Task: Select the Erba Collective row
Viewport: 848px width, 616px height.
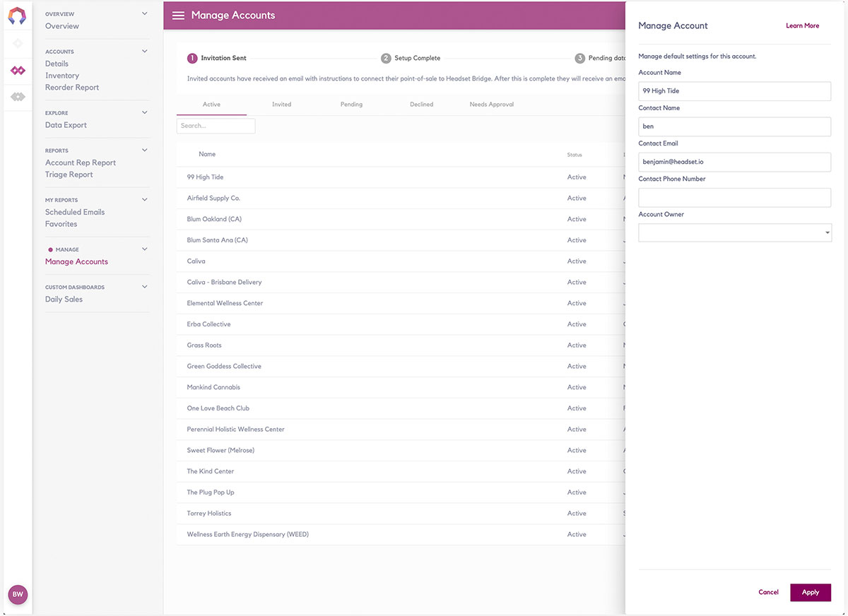Action: tap(401, 324)
